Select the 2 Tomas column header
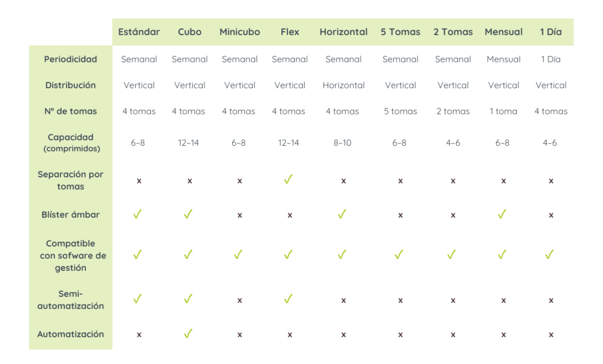This screenshot has width=603, height=364. point(453,32)
